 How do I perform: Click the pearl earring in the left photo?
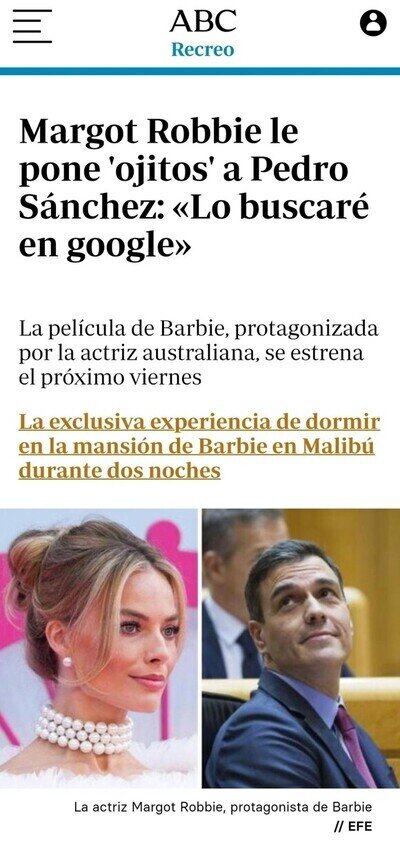67,662
